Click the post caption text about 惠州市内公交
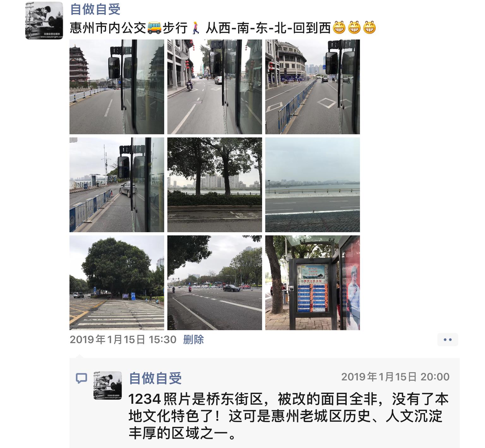The height and width of the screenshot is (448, 485). (223, 28)
